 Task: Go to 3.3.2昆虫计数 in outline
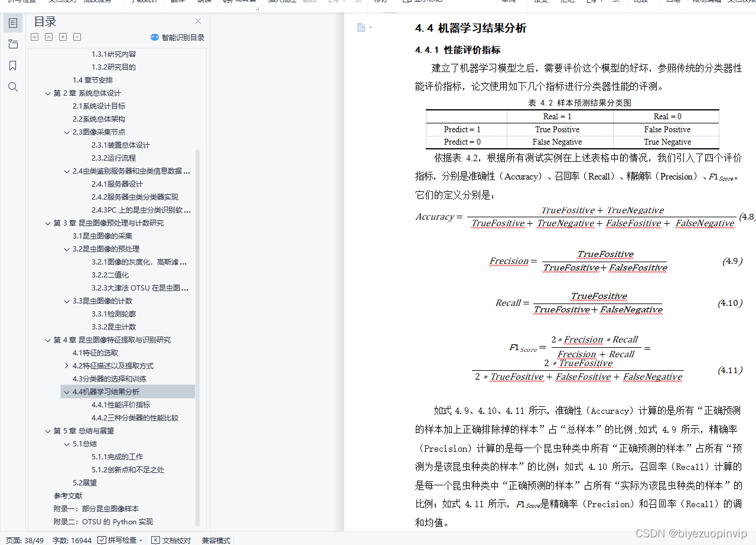click(113, 327)
